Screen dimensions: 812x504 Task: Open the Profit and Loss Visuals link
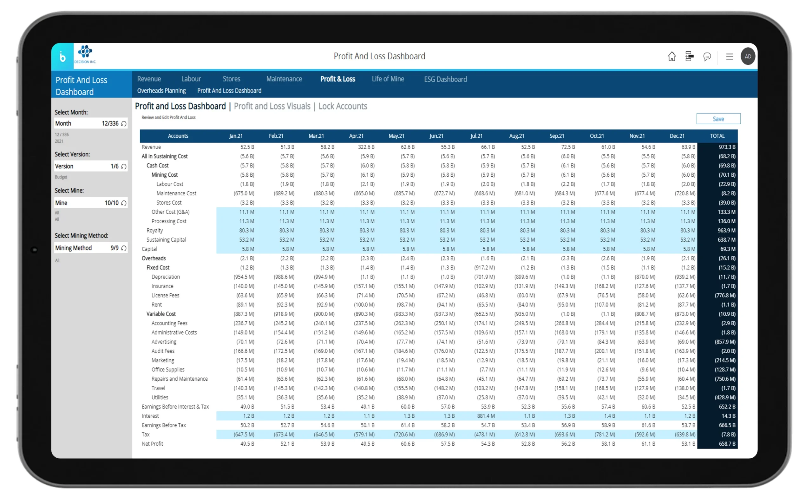pos(272,106)
